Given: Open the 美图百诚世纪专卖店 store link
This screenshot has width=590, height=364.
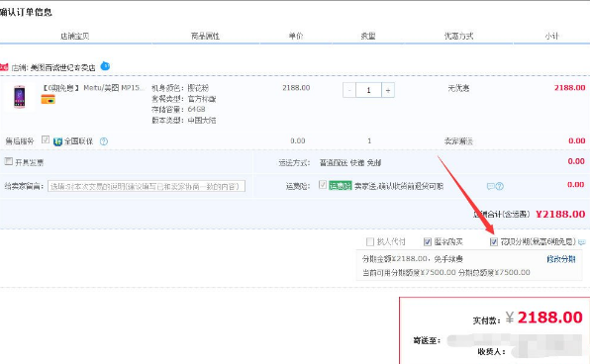Looking at the screenshot, I should [x=62, y=67].
